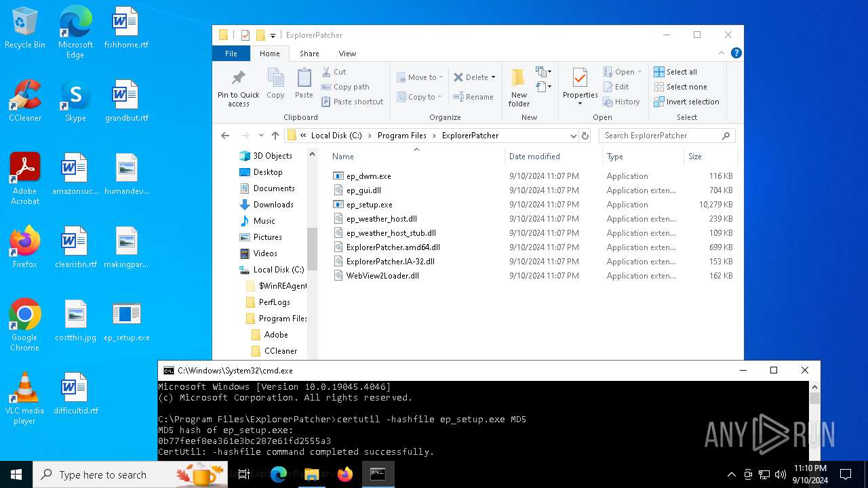
Task: Select ep_setup.exe desktop icon
Action: [127, 322]
